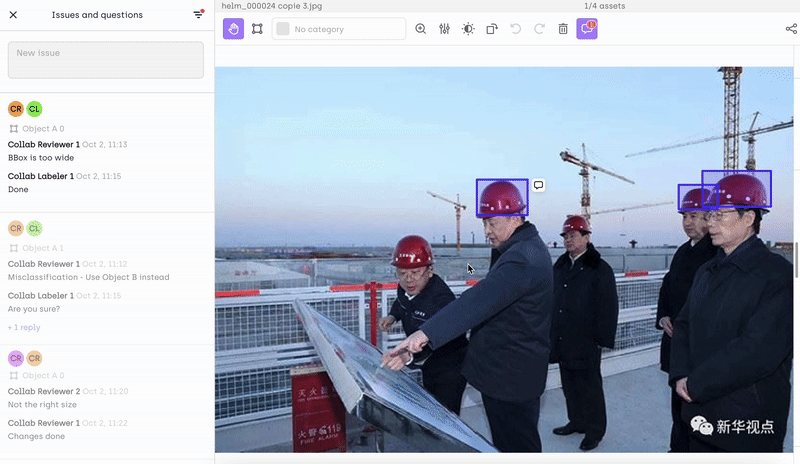The width and height of the screenshot is (800, 464).
Task: Open issue 'BBox is too wide'
Action: point(41,158)
